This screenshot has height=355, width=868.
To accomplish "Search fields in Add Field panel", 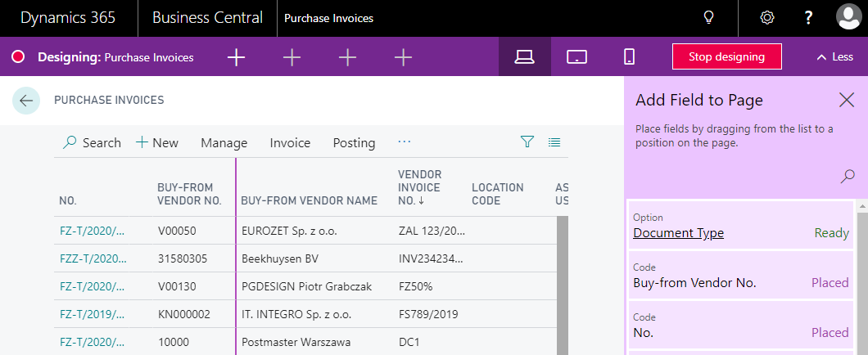I will pyautogui.click(x=848, y=177).
